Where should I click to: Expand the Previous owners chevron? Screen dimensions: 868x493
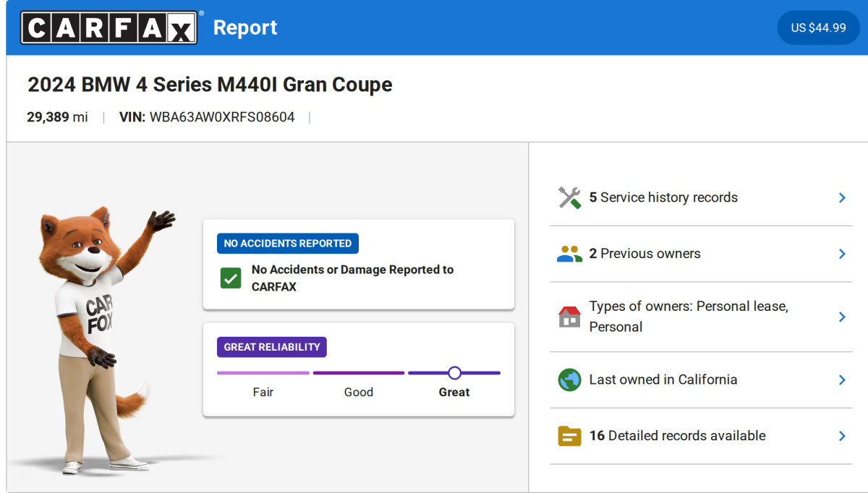tap(842, 254)
